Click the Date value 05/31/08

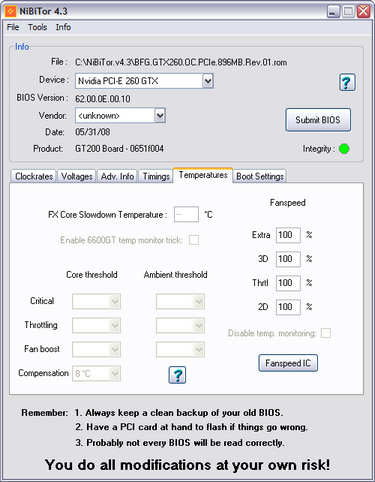tap(93, 132)
